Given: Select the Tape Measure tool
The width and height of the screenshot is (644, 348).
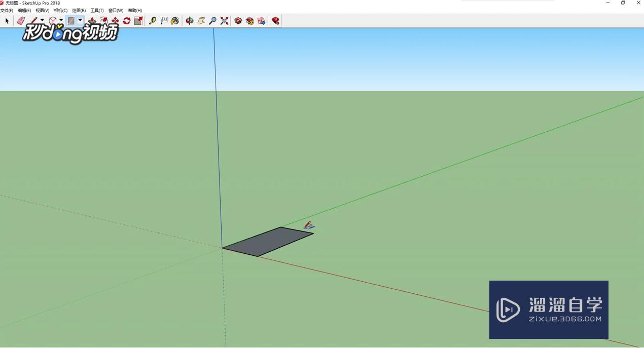Looking at the screenshot, I should click(152, 21).
